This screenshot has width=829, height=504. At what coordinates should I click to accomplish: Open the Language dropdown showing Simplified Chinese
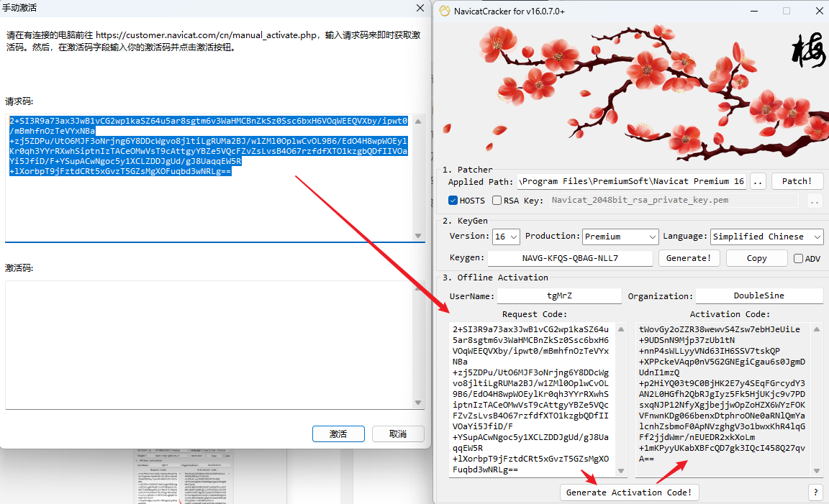[x=766, y=237]
